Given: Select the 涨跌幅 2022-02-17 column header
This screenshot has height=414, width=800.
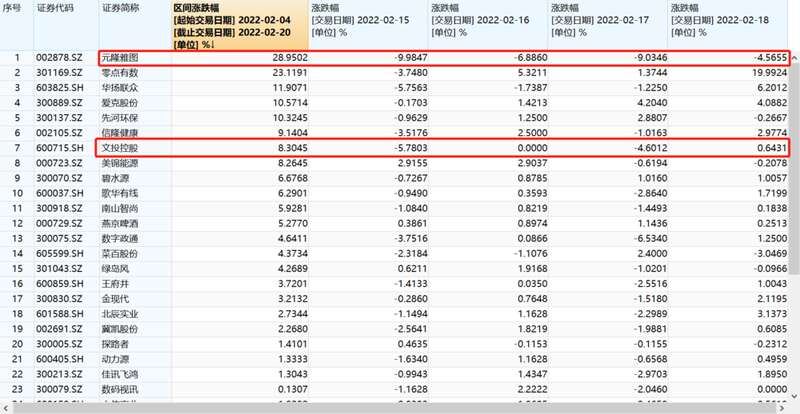Looking at the screenshot, I should pyautogui.click(x=608, y=25).
